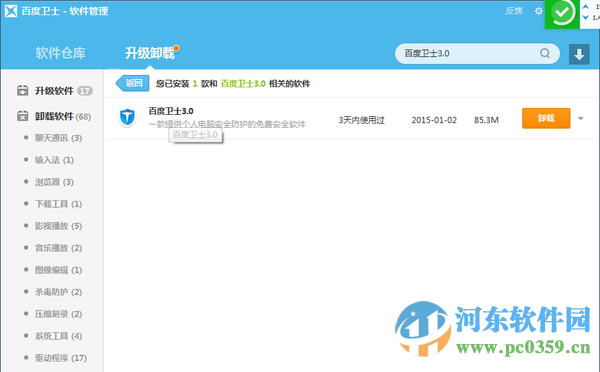Click the 17 update count badge
This screenshot has height=372, width=600.
(85, 91)
